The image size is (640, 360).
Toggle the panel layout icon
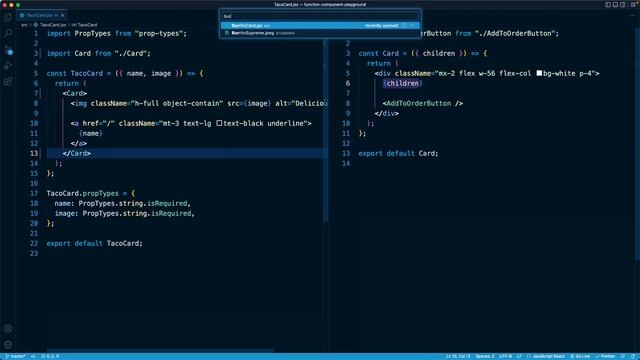click(615, 5)
